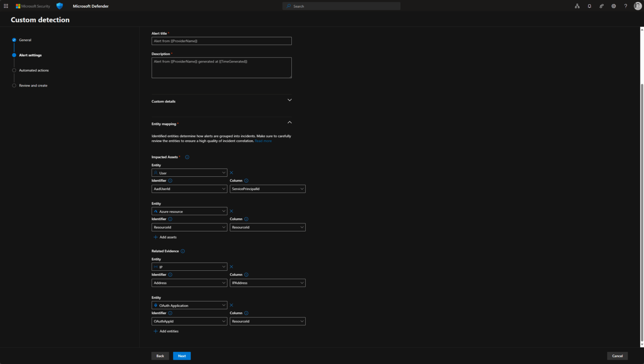Click the Read more link
The width and height of the screenshot is (644, 364).
coord(263,141)
